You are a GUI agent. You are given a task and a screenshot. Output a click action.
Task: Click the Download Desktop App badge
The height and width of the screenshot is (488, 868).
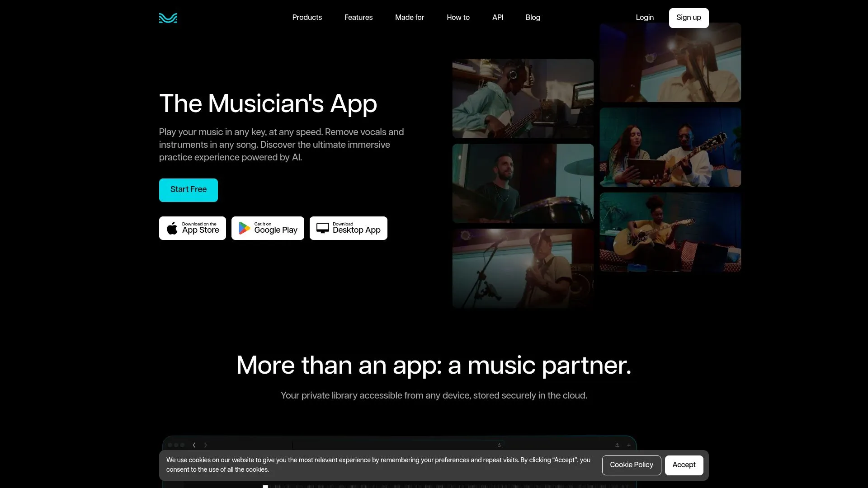click(348, 228)
